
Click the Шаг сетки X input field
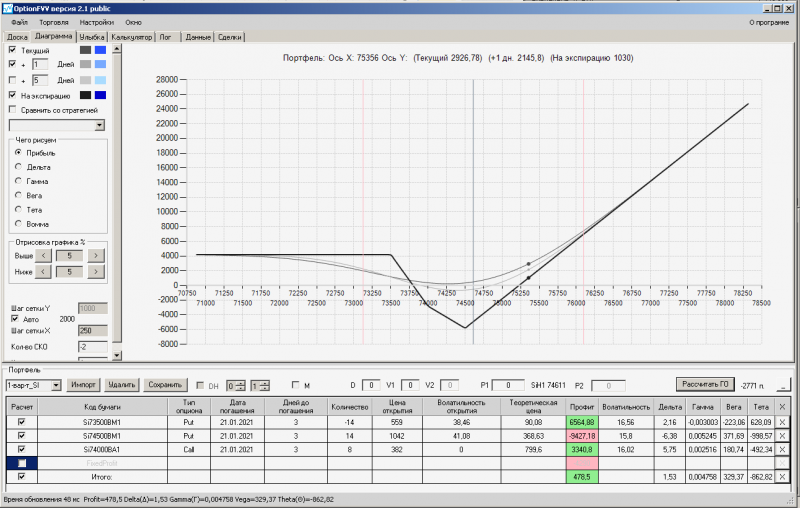(92, 331)
